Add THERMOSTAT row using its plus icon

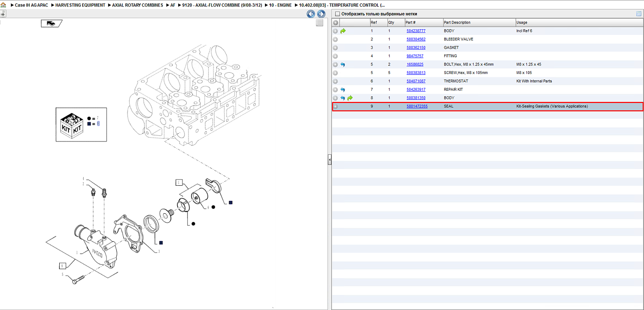pyautogui.click(x=335, y=81)
